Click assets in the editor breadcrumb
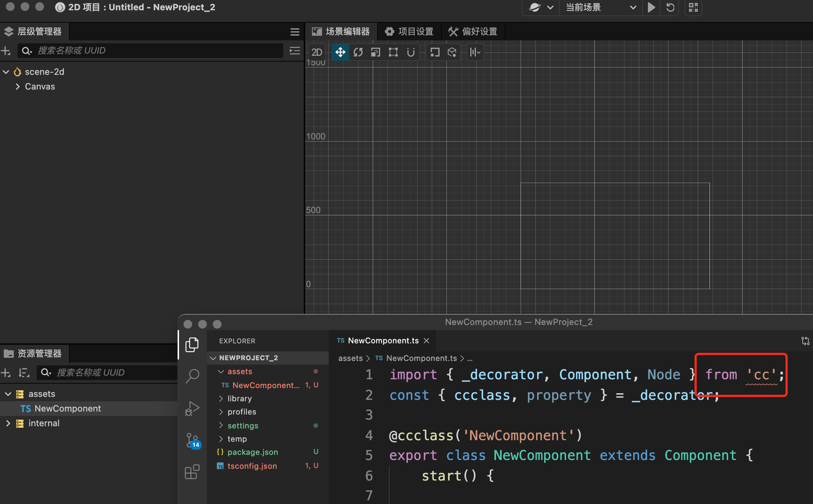Image resolution: width=813 pixels, height=504 pixels. pos(350,358)
